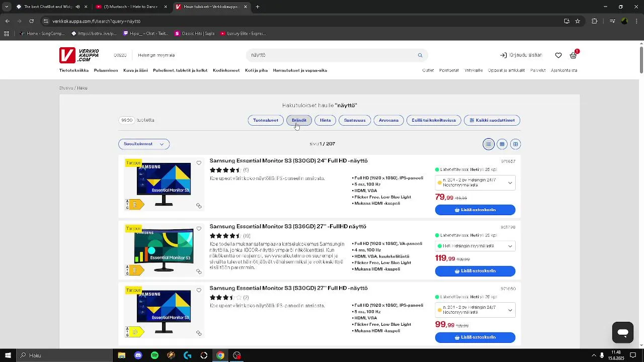Open Samsung S36GD 27" FullHD product title
Screen dimensions: 644x362
tap(288, 227)
